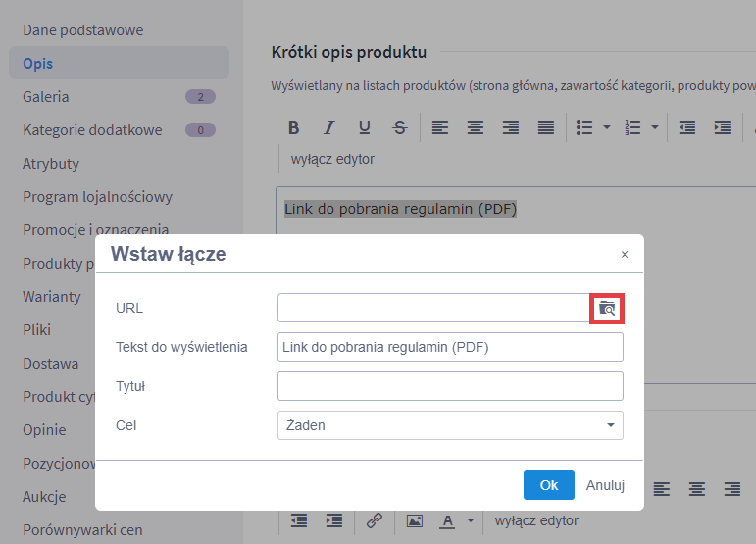The image size is (756, 544).
Task: Close the Wstaw łącze dialog with X
Action: click(624, 254)
